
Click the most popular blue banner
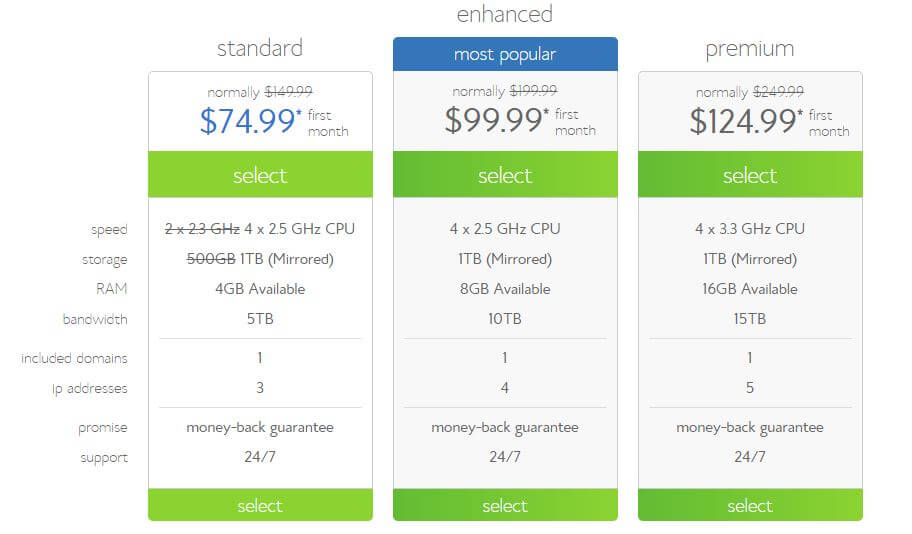[505, 54]
